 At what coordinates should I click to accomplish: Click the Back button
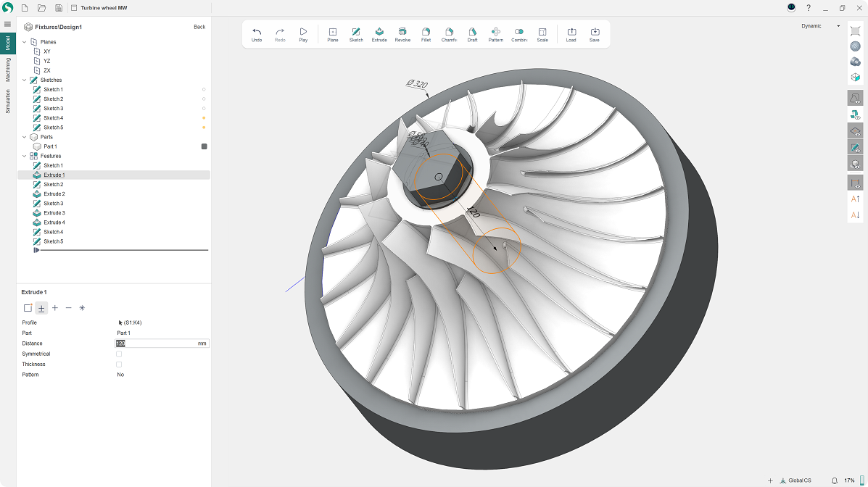[199, 27]
